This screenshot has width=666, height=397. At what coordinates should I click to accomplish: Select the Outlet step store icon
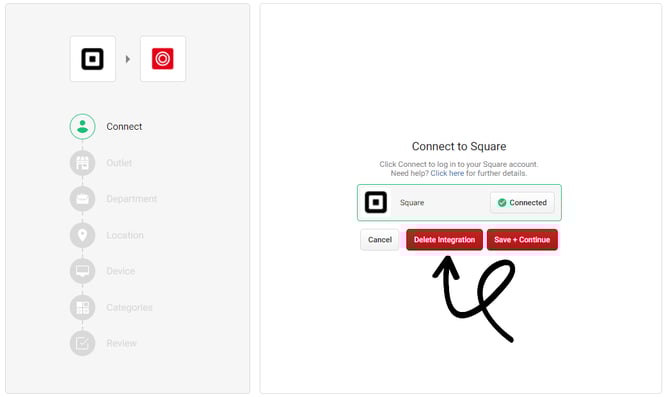coord(82,163)
